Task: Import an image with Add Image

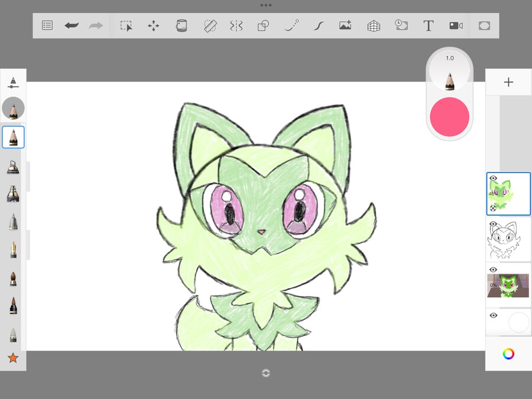Action: [345, 25]
